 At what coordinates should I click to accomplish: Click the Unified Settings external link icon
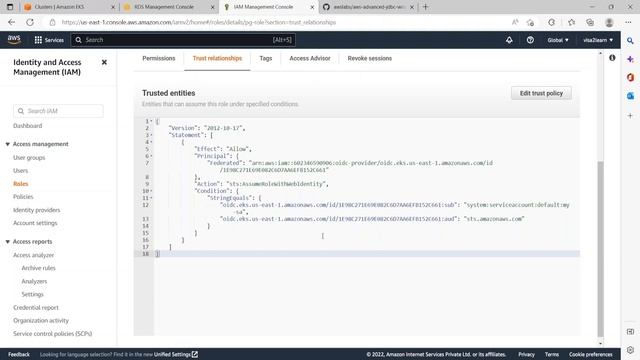[x=195, y=354]
